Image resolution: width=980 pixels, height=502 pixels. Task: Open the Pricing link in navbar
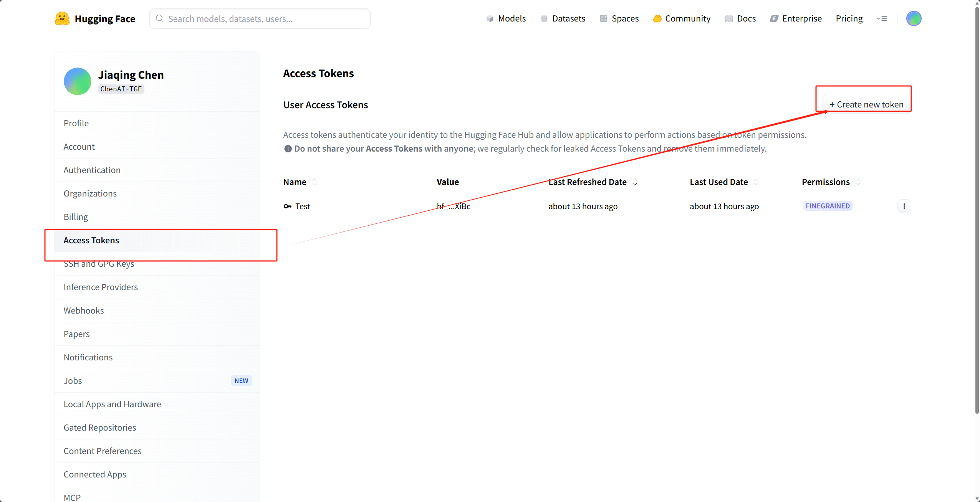[x=849, y=18]
